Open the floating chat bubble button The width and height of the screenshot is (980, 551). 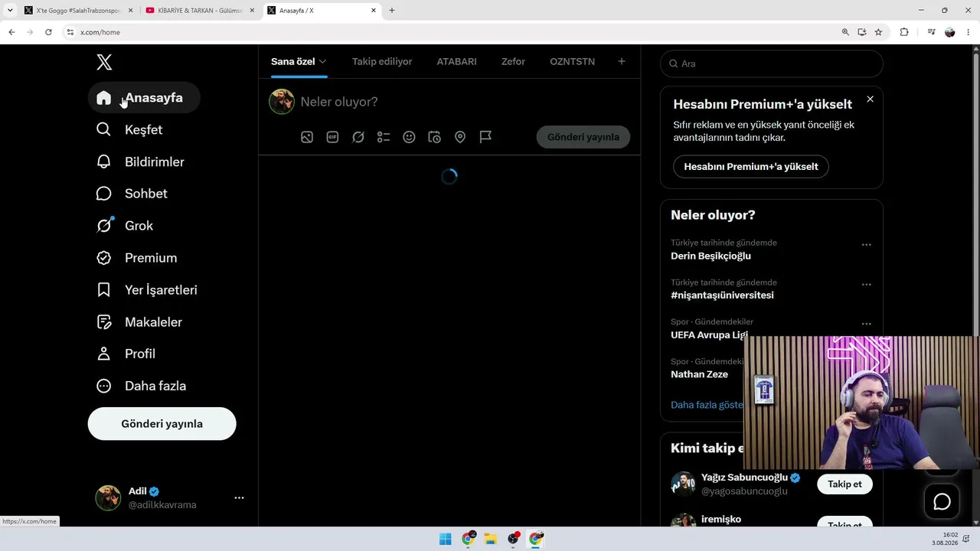(942, 502)
